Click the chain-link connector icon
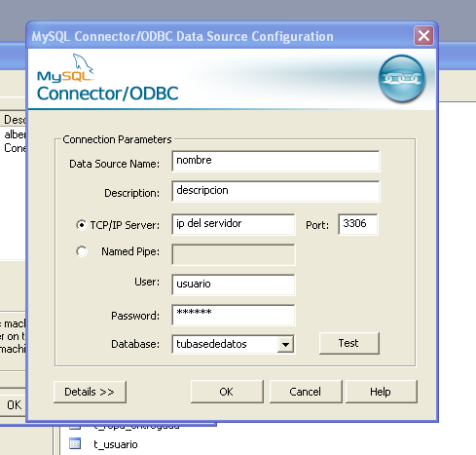The image size is (476, 455). tap(402, 79)
